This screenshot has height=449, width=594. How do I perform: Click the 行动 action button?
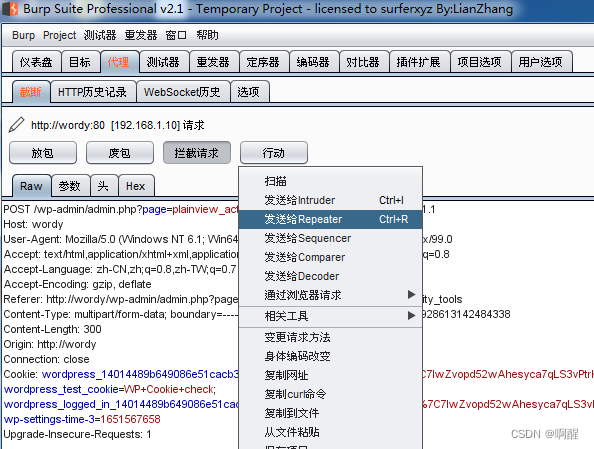click(274, 153)
